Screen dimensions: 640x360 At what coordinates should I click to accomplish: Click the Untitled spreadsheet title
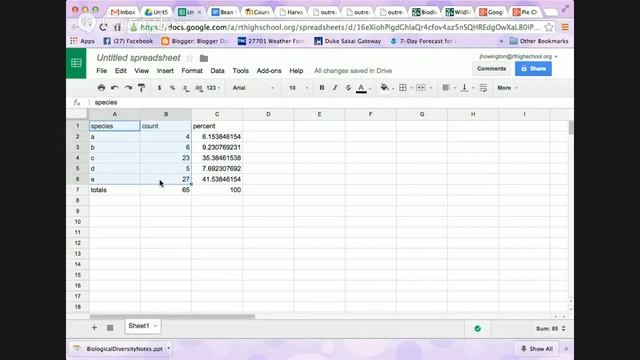[138, 58]
